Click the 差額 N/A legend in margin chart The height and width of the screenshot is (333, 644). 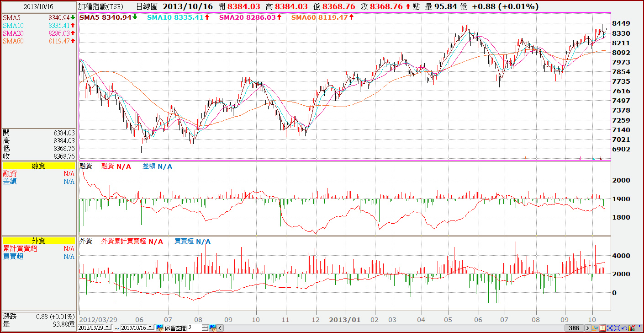[157, 166]
